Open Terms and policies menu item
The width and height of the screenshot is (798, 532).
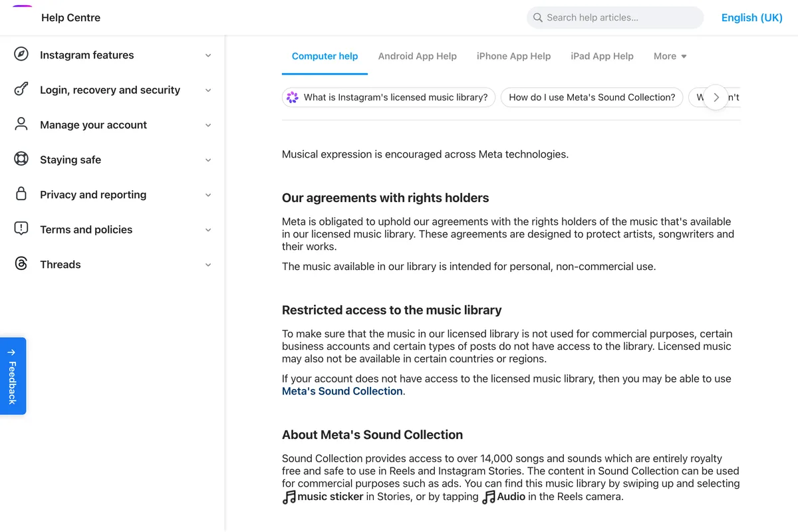(112, 229)
